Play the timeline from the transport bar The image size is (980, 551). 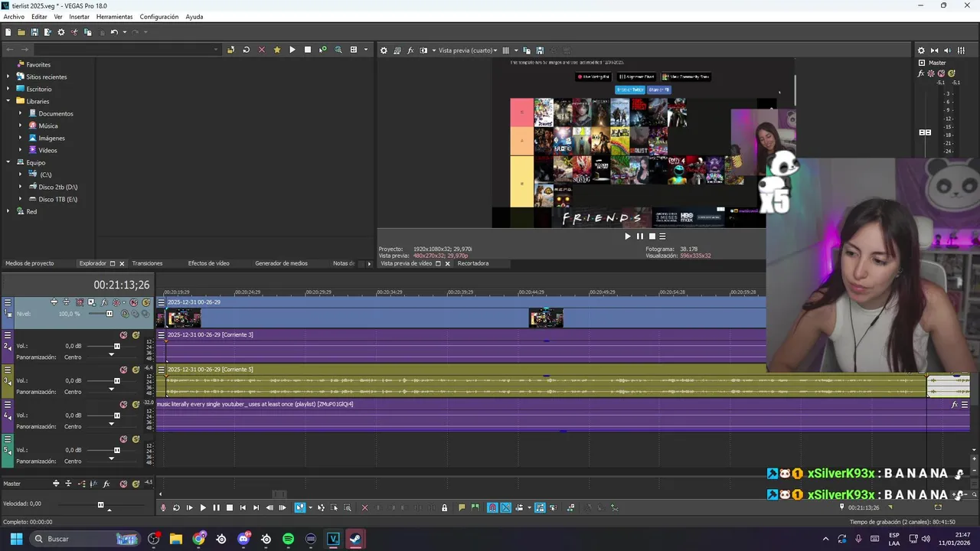(203, 507)
